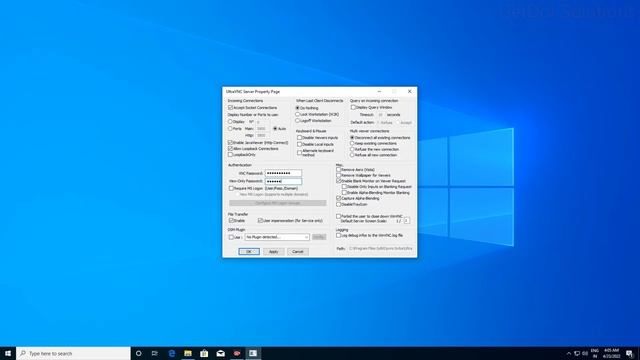Image resolution: width=640 pixels, height=360 pixels.
Task: Click the OK button
Action: (249, 251)
